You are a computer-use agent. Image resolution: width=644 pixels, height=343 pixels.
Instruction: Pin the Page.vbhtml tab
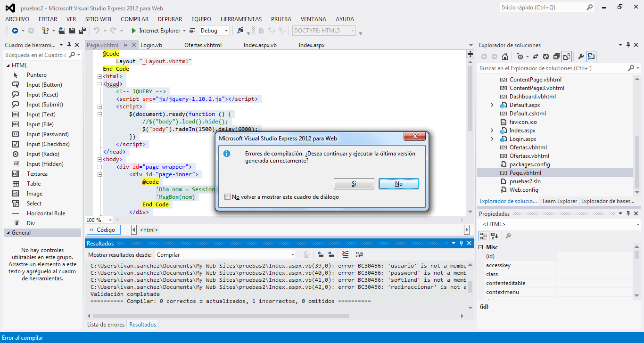click(125, 45)
